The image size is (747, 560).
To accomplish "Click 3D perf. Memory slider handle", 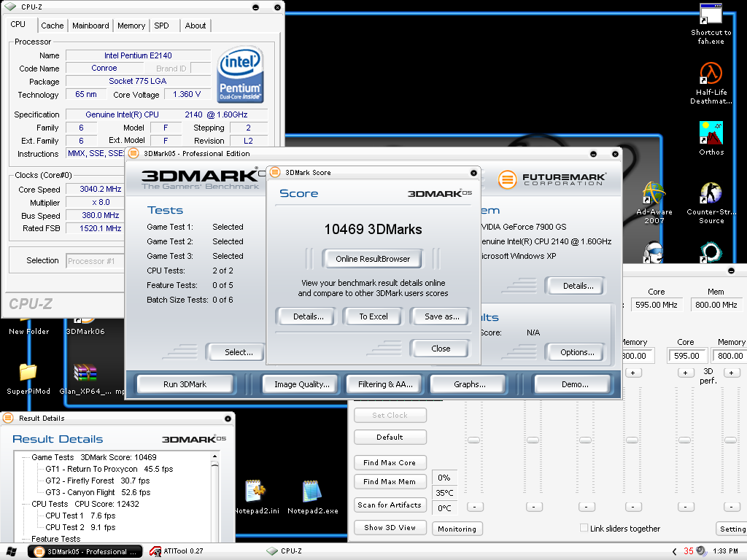I will pos(730,440).
